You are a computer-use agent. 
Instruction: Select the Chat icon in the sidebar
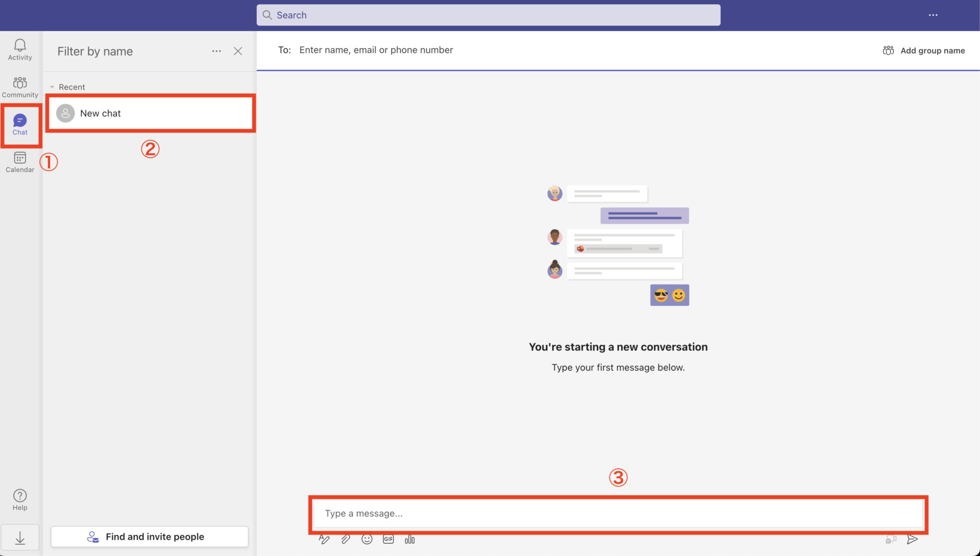pyautogui.click(x=20, y=124)
